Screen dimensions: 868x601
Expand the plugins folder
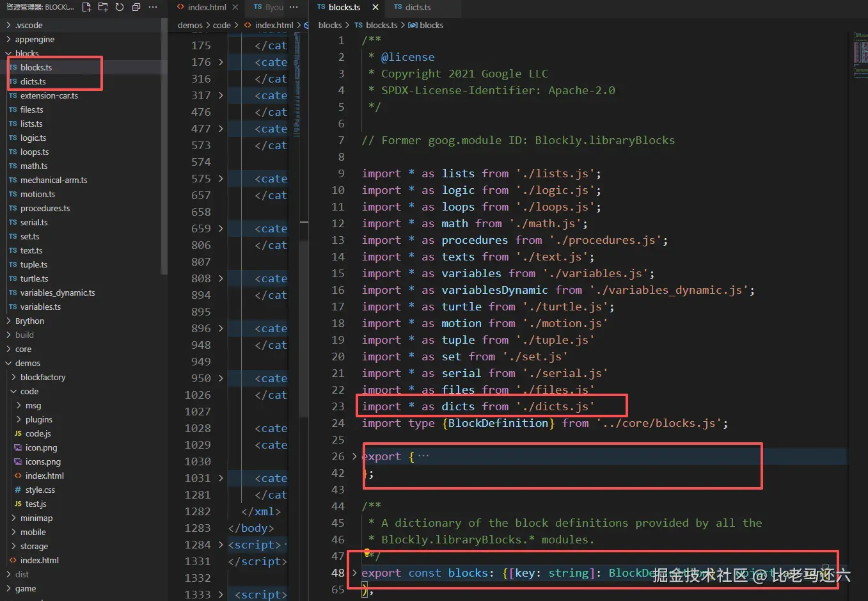click(39, 419)
